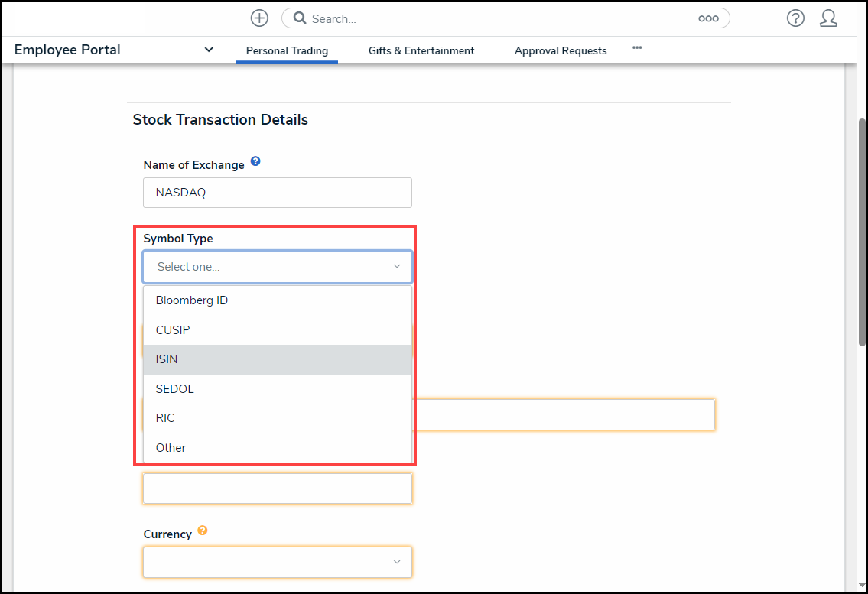Open the Approval Requests tab
The height and width of the screenshot is (594, 868).
tap(561, 50)
